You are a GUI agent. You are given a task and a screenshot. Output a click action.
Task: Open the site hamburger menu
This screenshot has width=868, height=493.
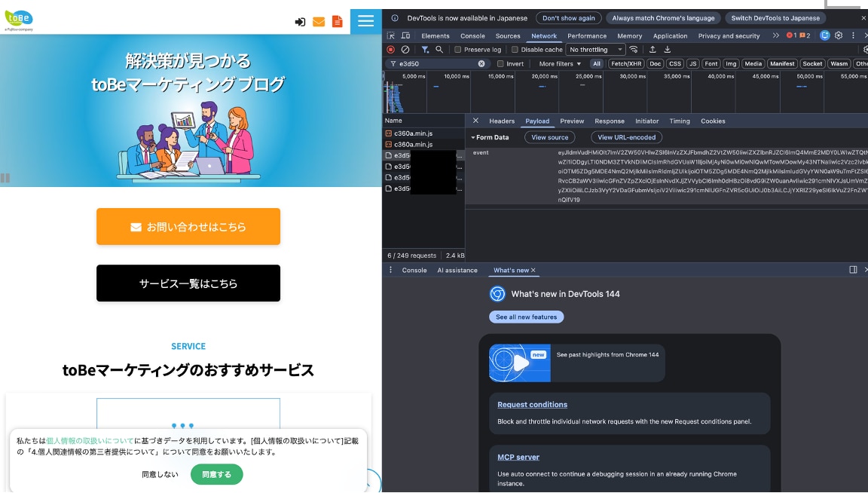point(366,21)
